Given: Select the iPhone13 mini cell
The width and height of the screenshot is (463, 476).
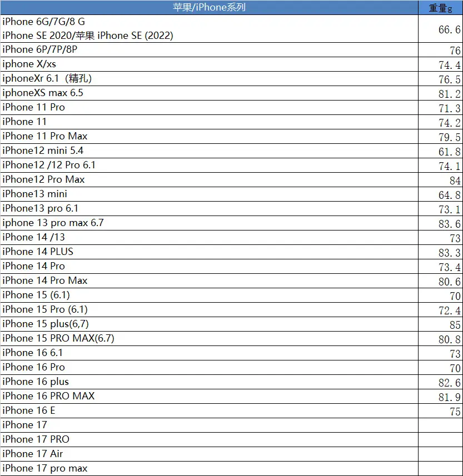Looking at the screenshot, I should click(209, 194).
